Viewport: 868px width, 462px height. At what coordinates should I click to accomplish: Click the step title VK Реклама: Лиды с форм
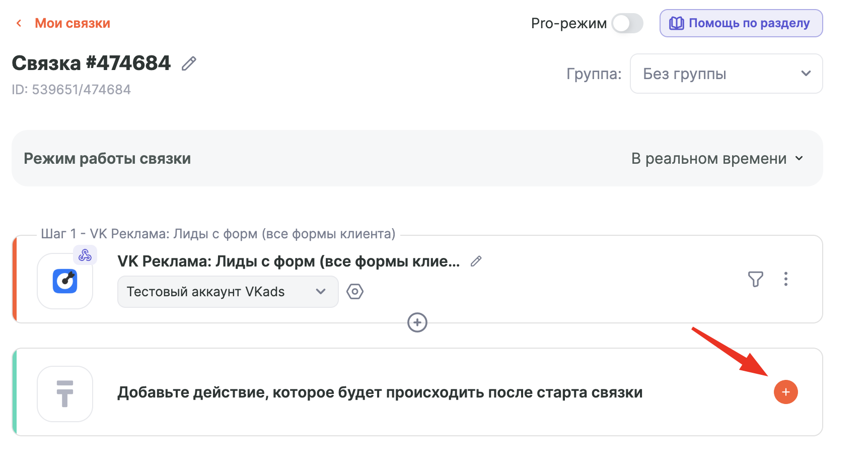point(288,261)
